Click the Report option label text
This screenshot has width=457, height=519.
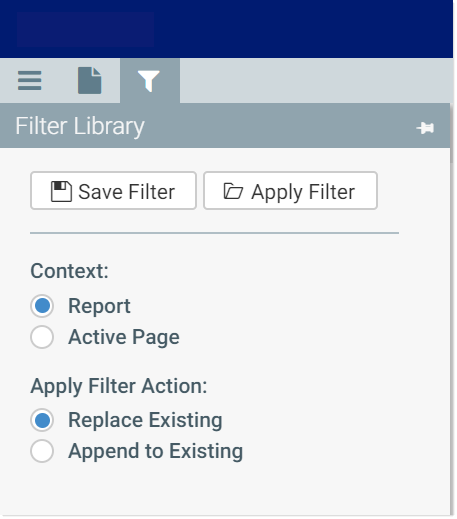[x=99, y=306]
